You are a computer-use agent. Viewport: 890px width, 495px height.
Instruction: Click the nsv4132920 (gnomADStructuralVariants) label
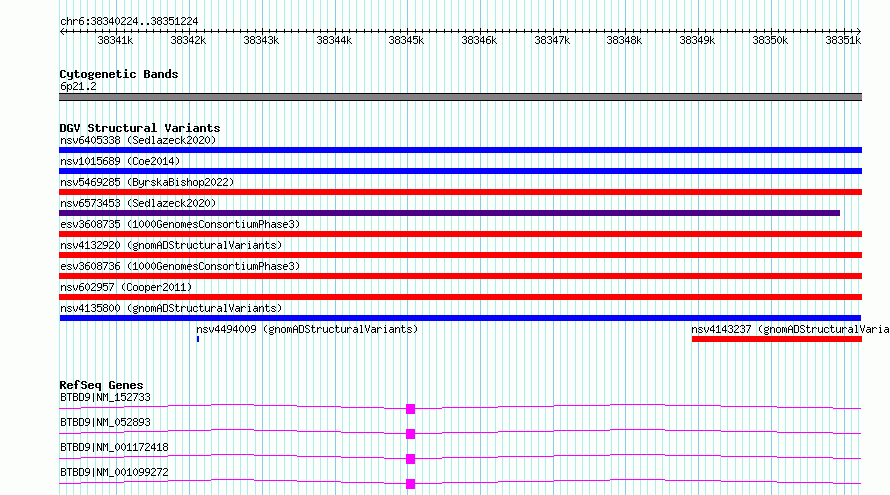coord(171,245)
